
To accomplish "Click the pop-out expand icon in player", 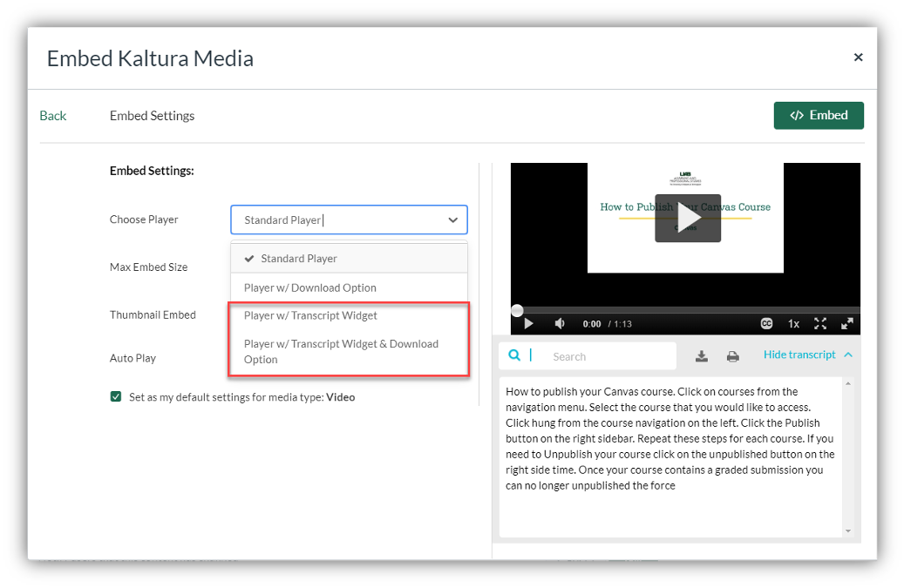I will [846, 323].
